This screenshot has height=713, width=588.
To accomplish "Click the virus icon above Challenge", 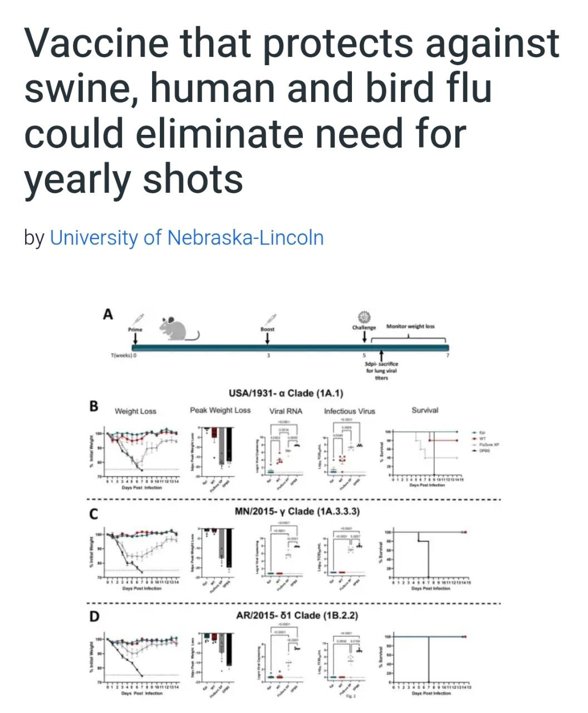I will point(364,316).
